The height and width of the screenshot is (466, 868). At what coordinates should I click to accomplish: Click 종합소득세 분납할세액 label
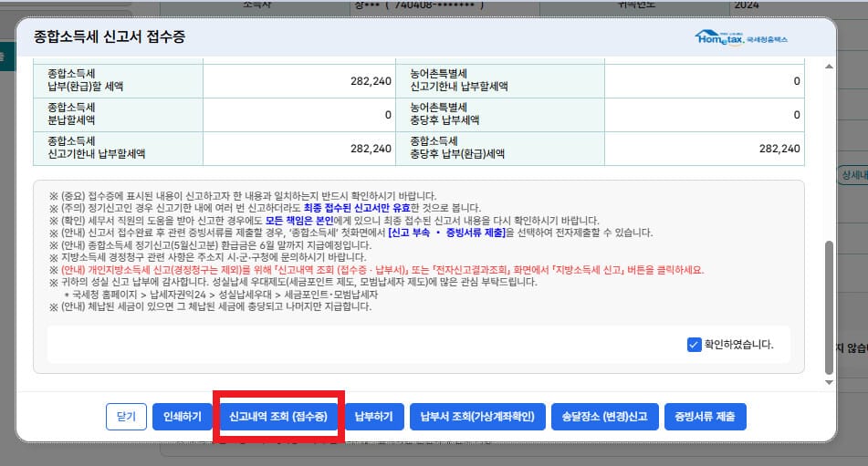click(x=71, y=114)
